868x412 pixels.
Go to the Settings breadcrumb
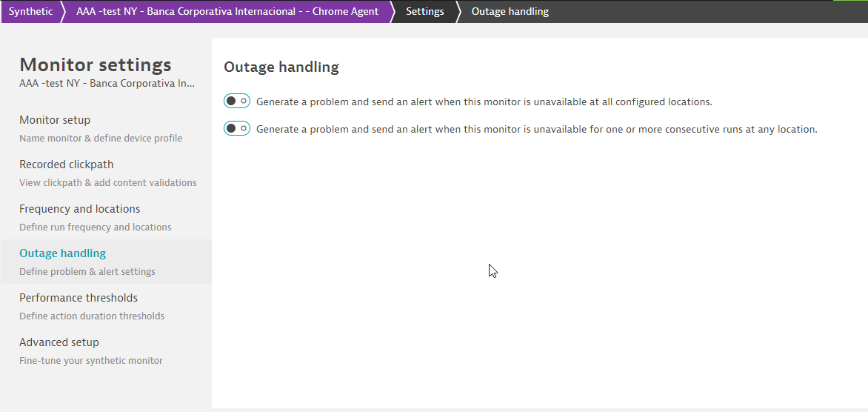coord(424,11)
